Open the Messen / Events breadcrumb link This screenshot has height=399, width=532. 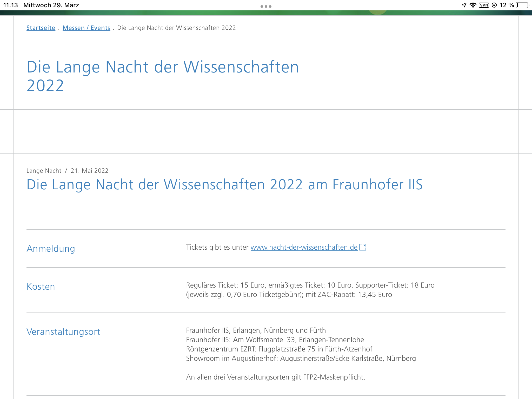coord(86,28)
